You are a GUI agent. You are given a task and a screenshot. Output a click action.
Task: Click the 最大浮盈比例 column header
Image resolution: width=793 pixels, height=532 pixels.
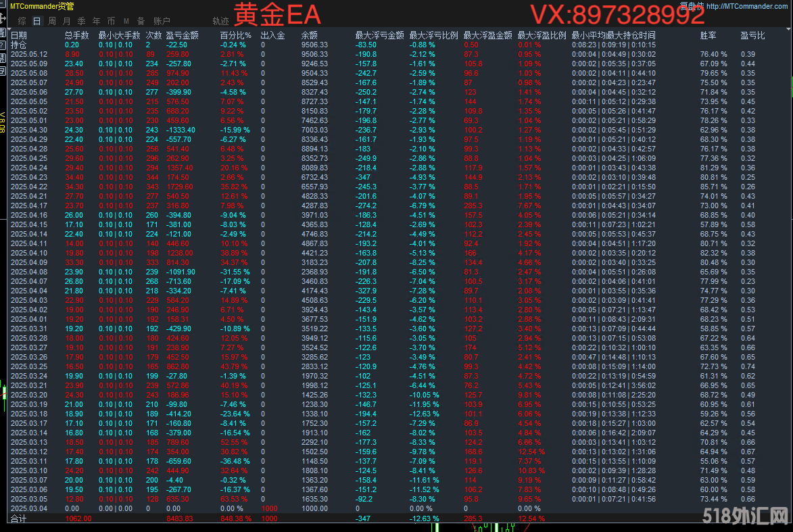(x=542, y=35)
